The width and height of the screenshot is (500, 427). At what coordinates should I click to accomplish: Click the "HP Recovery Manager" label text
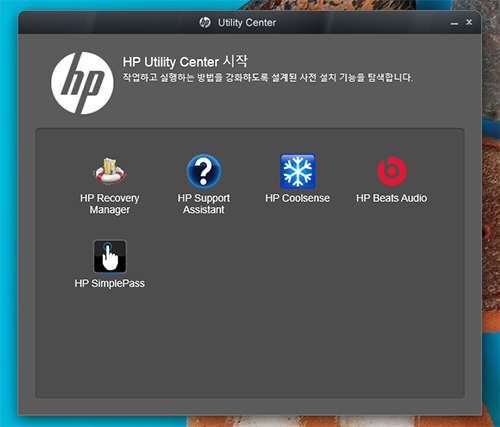[110, 204]
